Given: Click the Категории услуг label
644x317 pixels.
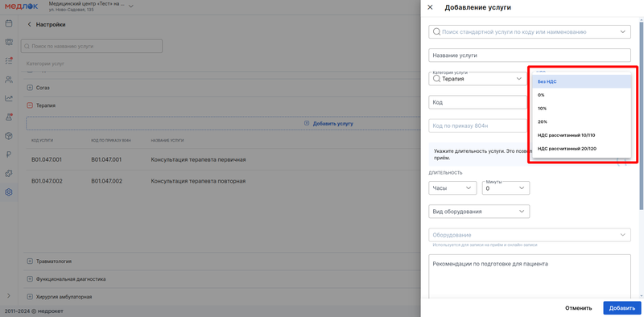Looking at the screenshot, I should (x=45, y=64).
